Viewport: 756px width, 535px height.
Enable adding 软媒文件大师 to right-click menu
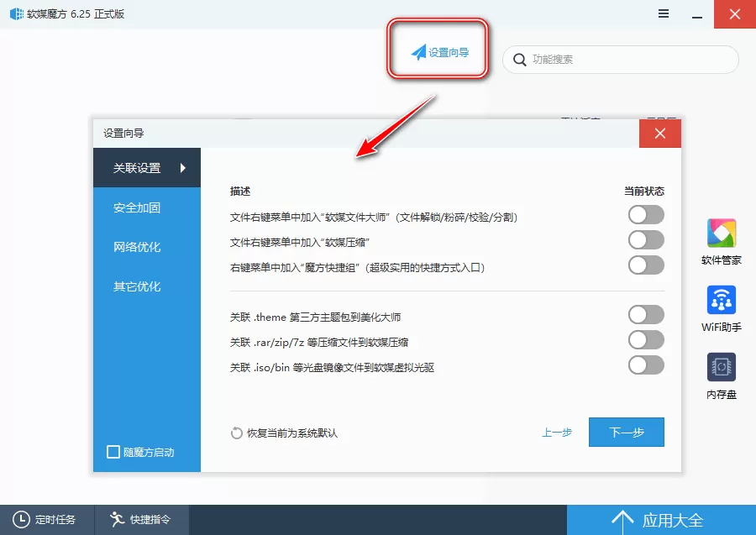click(645, 216)
